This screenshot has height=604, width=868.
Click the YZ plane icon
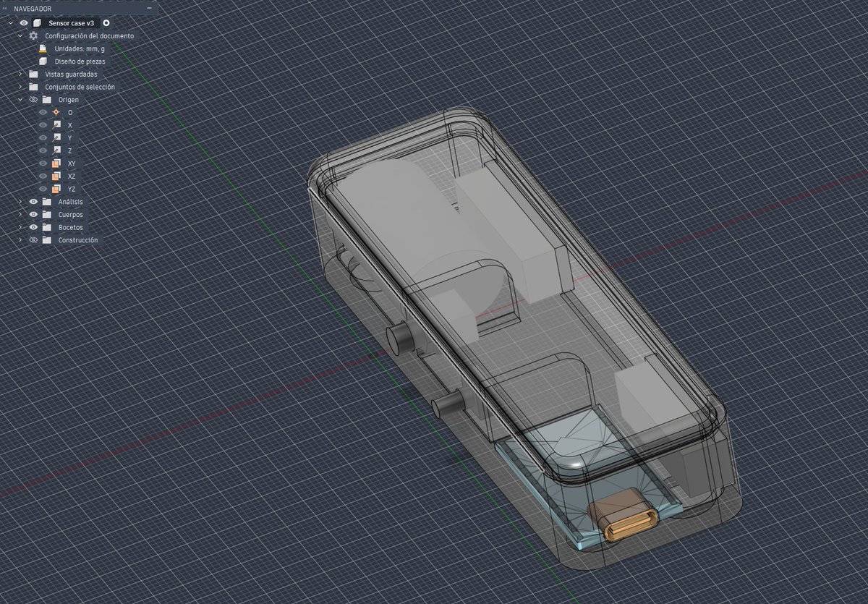tap(56, 189)
